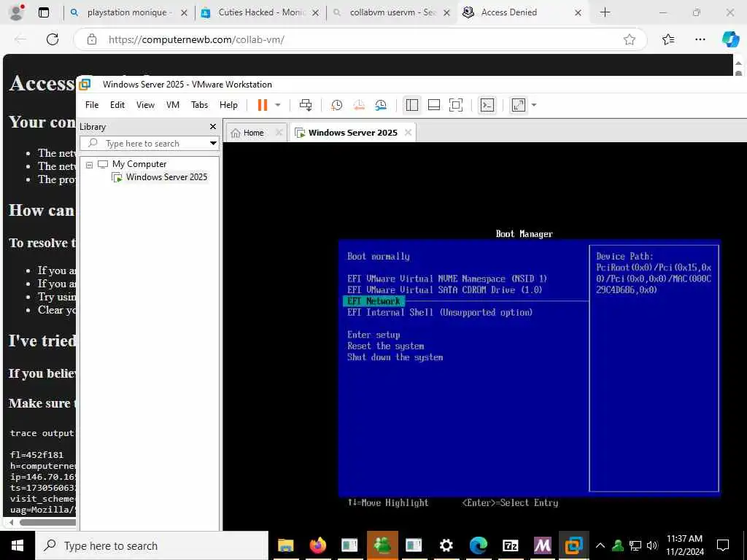Open the Copilot icon in Edge

[x=730, y=39]
